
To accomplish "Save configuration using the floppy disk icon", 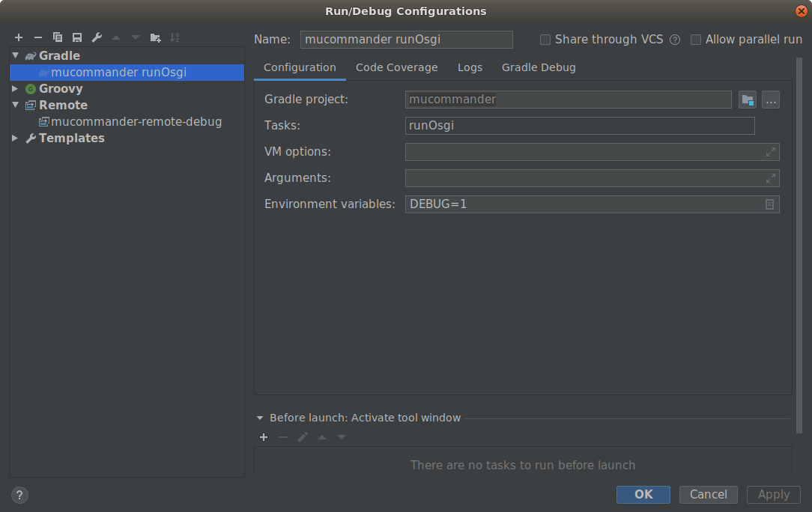I will [76, 37].
